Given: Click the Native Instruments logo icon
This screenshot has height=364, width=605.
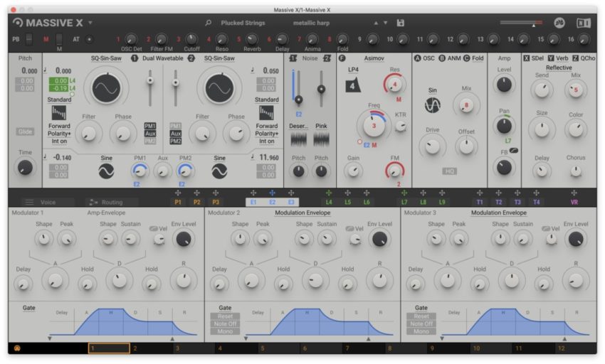Looking at the screenshot, I should tap(559, 23).
